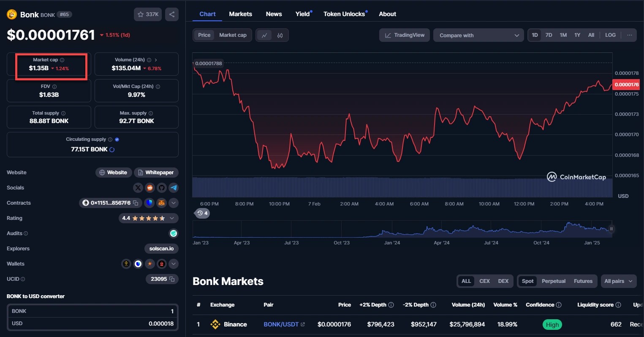
Task: Open the News tab
Action: pyautogui.click(x=274, y=14)
